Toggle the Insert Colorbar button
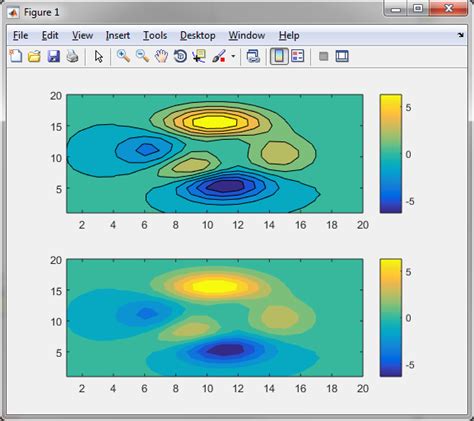Image resolution: width=474 pixels, height=421 pixels. 279,56
